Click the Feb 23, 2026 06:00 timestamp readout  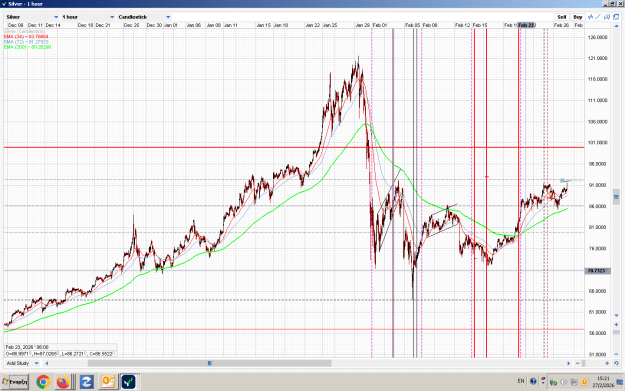[x=27, y=347]
